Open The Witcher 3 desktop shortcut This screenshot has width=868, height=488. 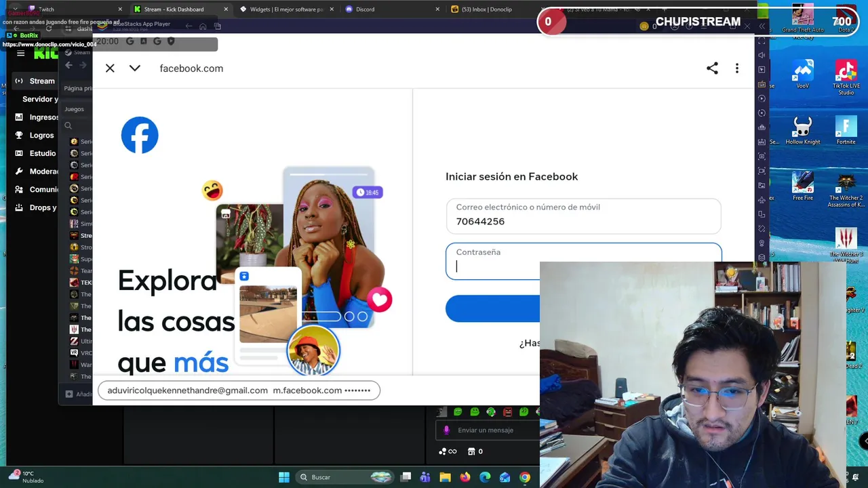click(x=846, y=245)
